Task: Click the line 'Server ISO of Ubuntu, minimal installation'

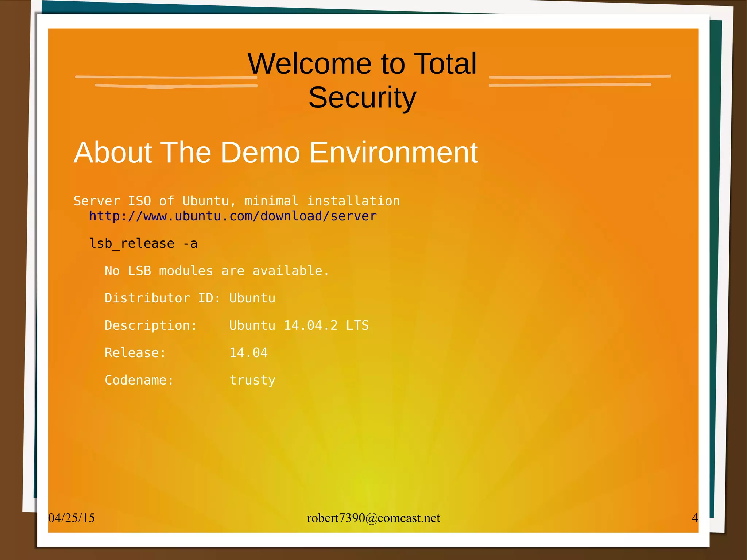Action: click(x=237, y=201)
